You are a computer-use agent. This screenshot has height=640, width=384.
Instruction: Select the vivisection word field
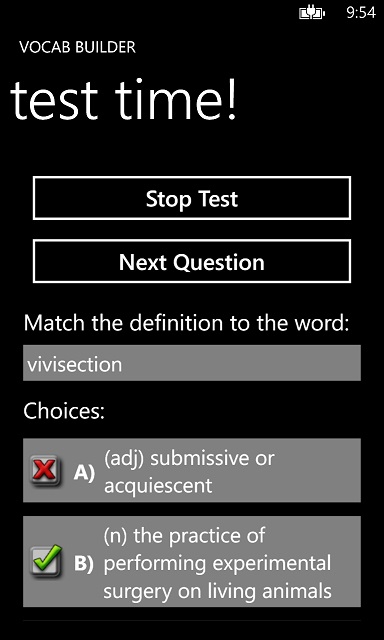click(192, 363)
